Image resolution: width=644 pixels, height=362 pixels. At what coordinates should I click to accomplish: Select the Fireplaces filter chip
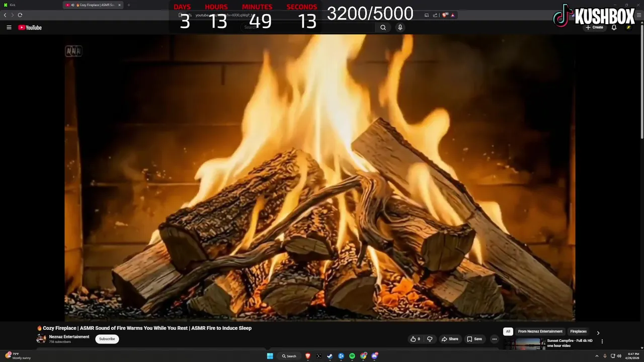pos(579,331)
